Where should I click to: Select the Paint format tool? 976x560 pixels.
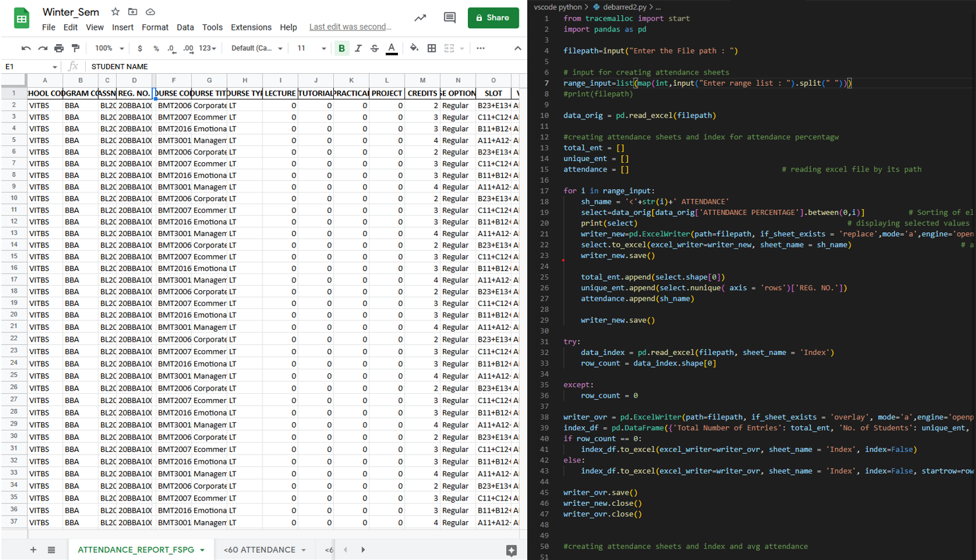(x=75, y=47)
